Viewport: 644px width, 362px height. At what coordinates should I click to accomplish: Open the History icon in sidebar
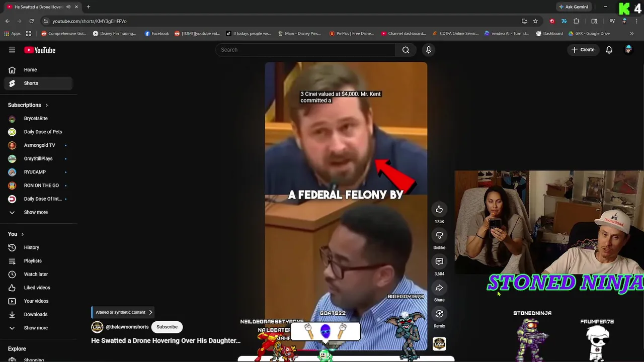point(12,247)
